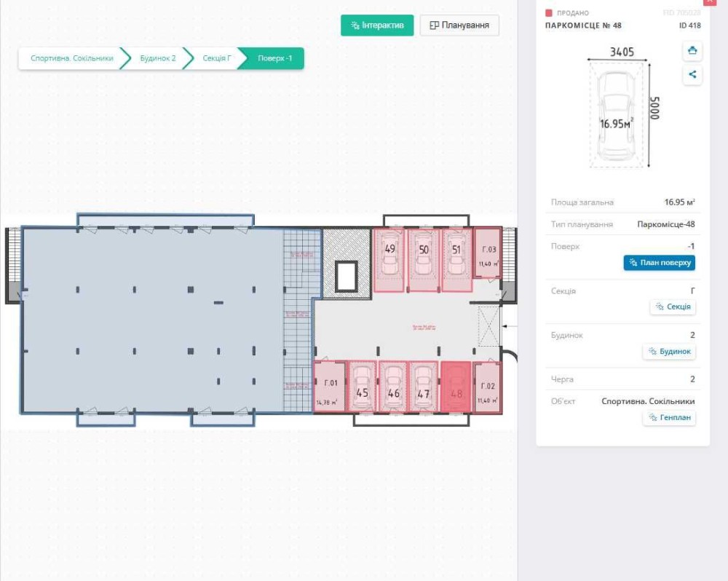Image resolution: width=728 pixels, height=581 pixels.
Task: Open the План поверху floor plan button
Action: [660, 263]
